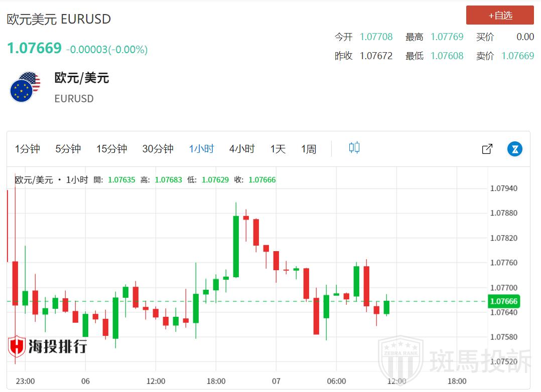Click the 欧元/美元 1小时 chart legend
Image resolution: width=541 pixels, height=392 pixels.
(x=51, y=180)
